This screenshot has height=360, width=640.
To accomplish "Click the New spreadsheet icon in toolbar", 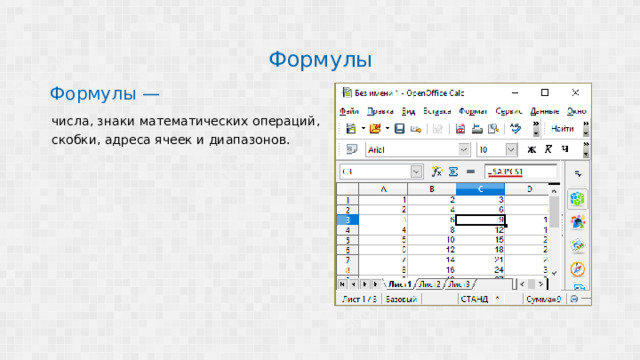I will pyautogui.click(x=351, y=129).
